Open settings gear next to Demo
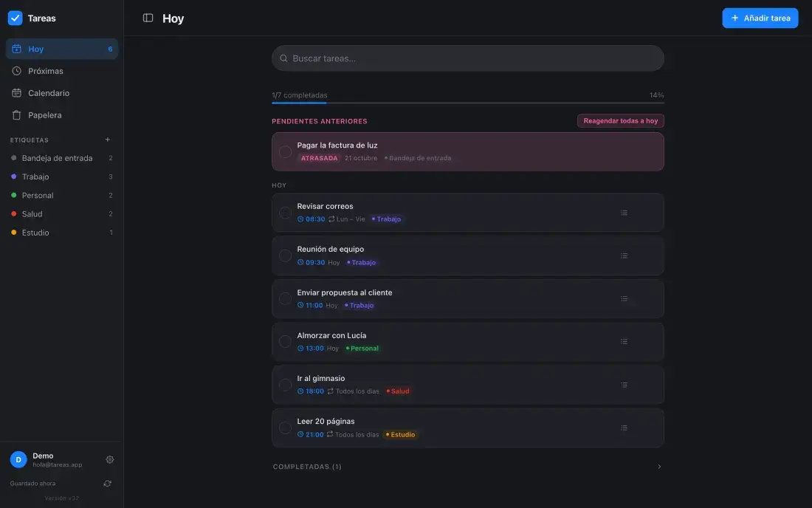 point(110,459)
